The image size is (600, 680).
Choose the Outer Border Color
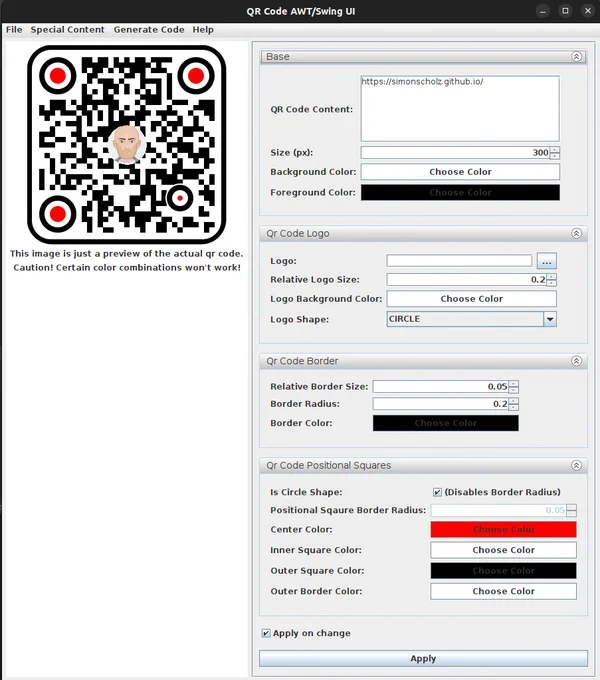point(503,591)
